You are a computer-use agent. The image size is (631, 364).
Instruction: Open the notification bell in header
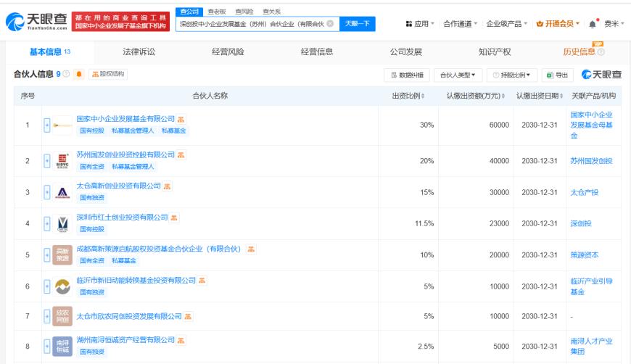tap(593, 24)
